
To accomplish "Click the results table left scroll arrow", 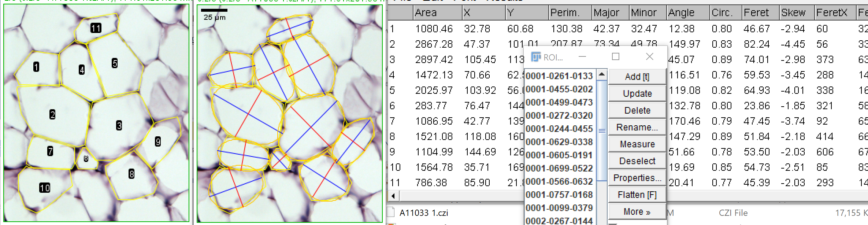I will 393,196.
